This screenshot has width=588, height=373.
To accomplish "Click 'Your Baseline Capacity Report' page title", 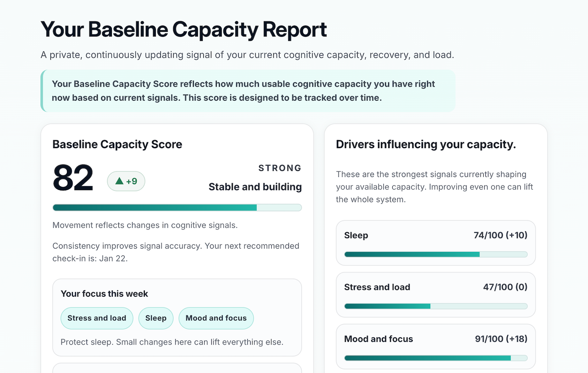I will pyautogui.click(x=184, y=29).
